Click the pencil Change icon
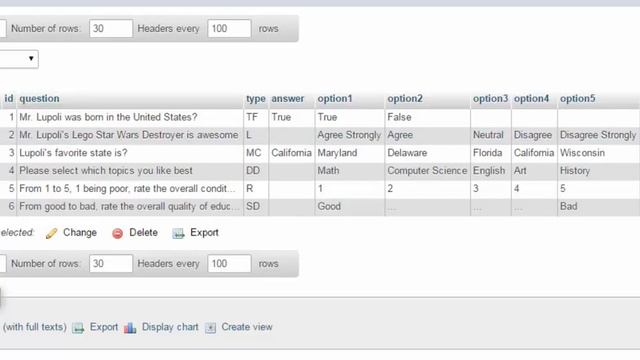The height and width of the screenshot is (360, 640). click(x=51, y=233)
